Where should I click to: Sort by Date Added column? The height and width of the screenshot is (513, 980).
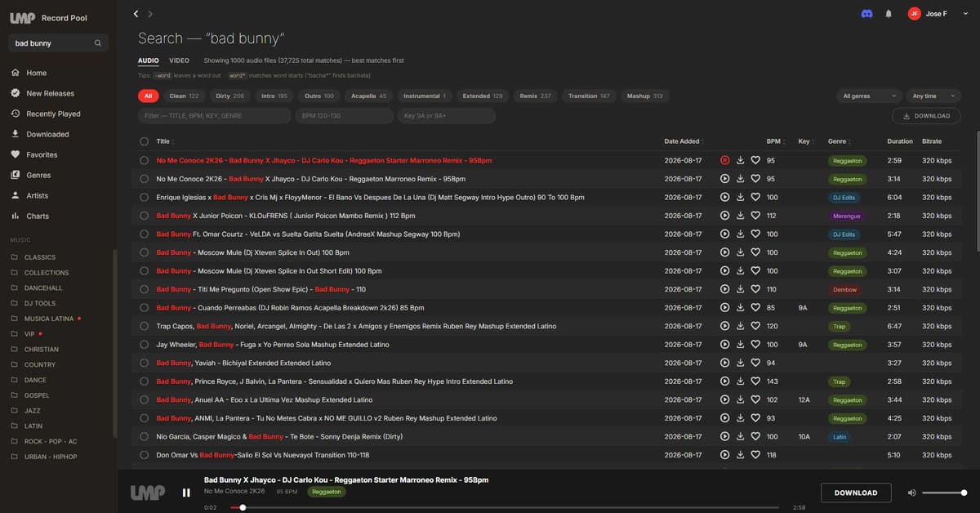pyautogui.click(x=684, y=141)
